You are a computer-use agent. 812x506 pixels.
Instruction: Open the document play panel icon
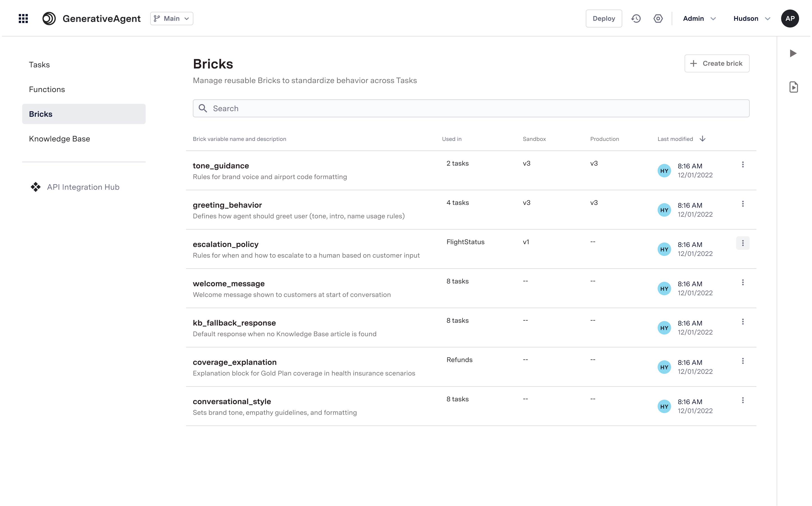coord(793,87)
